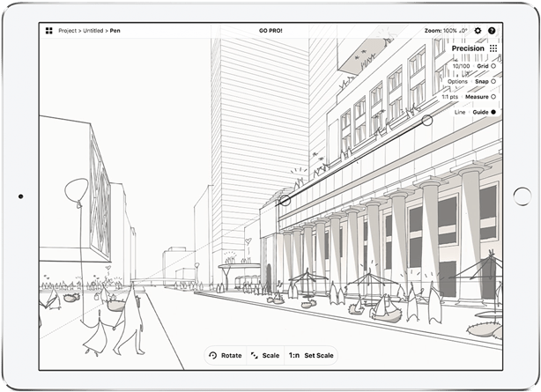
Task: Select the upper guide line handle circle
Action: (x=427, y=121)
